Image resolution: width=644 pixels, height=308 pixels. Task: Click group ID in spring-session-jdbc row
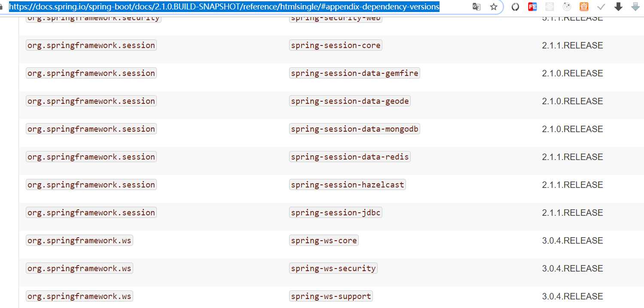(x=91, y=213)
